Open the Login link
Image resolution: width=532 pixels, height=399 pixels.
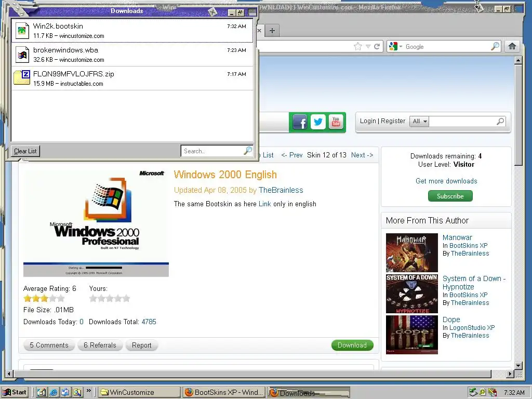[x=368, y=121]
